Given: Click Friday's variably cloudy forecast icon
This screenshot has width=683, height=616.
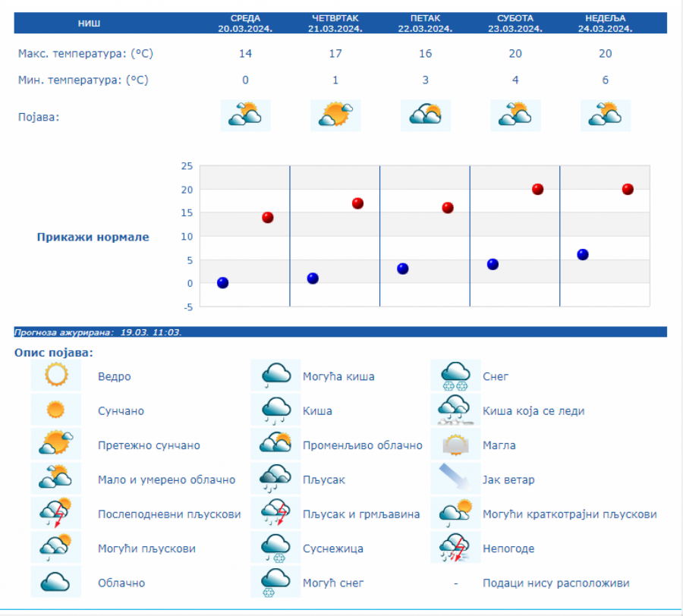Looking at the screenshot, I should point(425,115).
